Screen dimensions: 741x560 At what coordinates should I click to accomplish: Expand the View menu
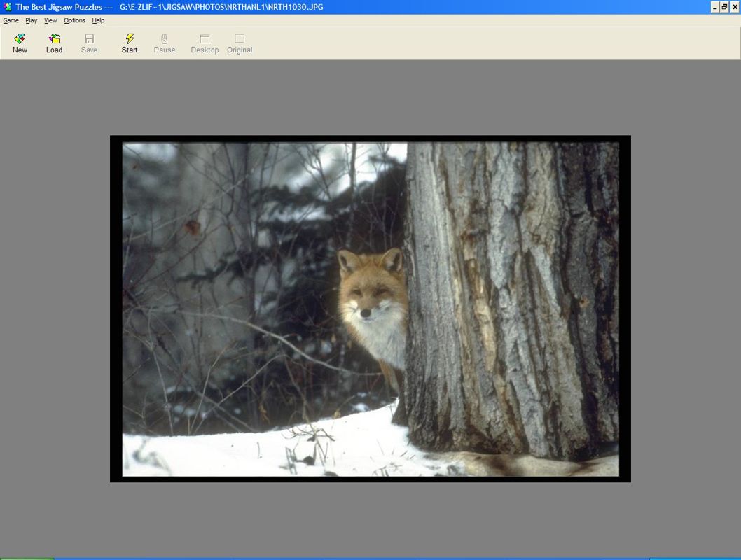point(50,20)
